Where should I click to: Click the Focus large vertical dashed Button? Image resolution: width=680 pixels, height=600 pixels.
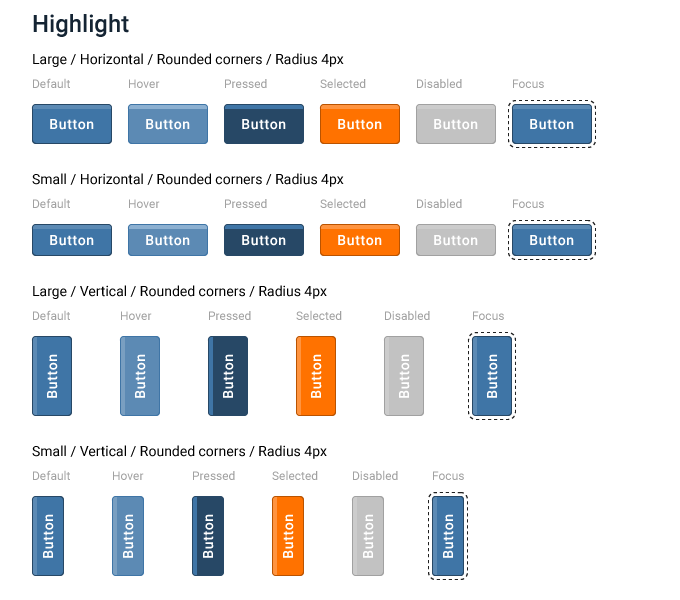click(492, 376)
